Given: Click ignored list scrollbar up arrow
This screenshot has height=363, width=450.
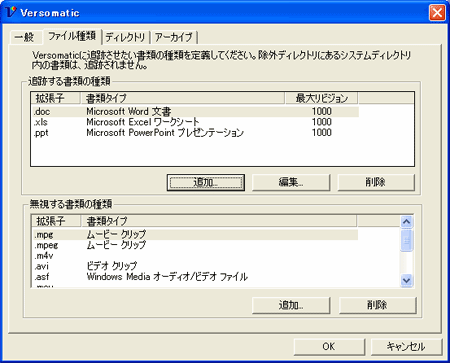Looking at the screenshot, I should tap(407, 221).
